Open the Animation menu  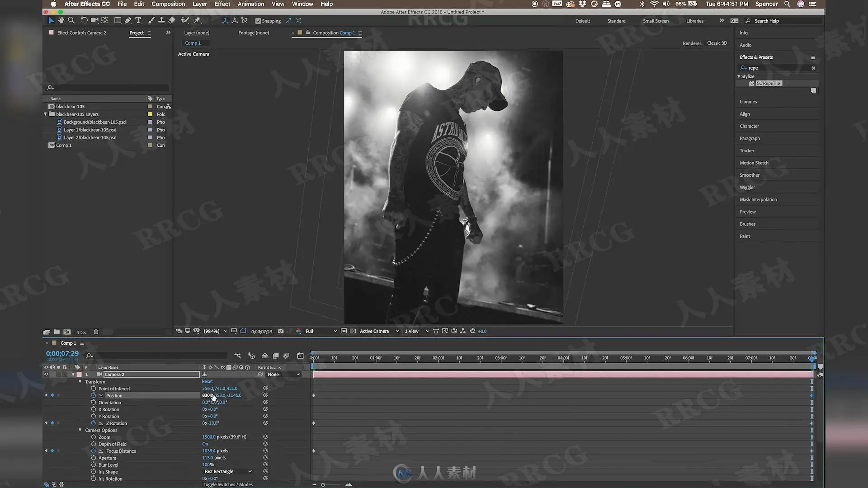tap(251, 4)
